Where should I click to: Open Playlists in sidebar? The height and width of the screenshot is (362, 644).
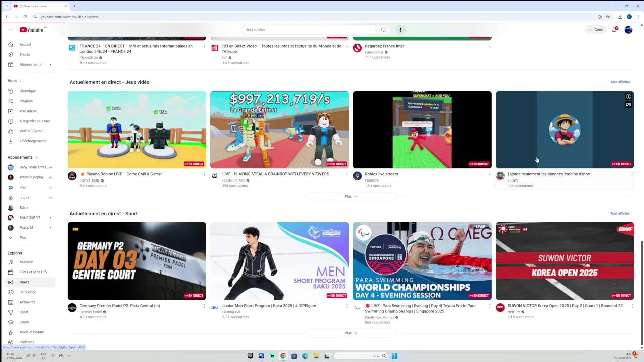coord(29,101)
